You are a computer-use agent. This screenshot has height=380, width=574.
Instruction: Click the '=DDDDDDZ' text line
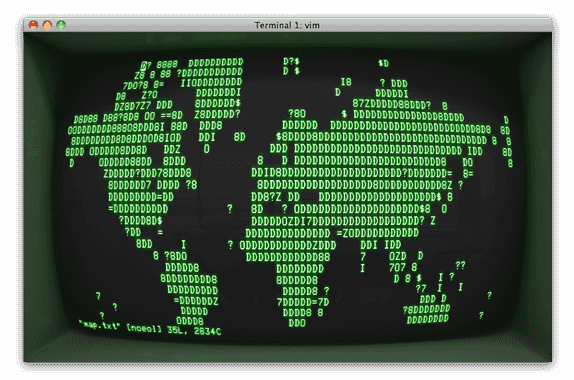pos(196,301)
